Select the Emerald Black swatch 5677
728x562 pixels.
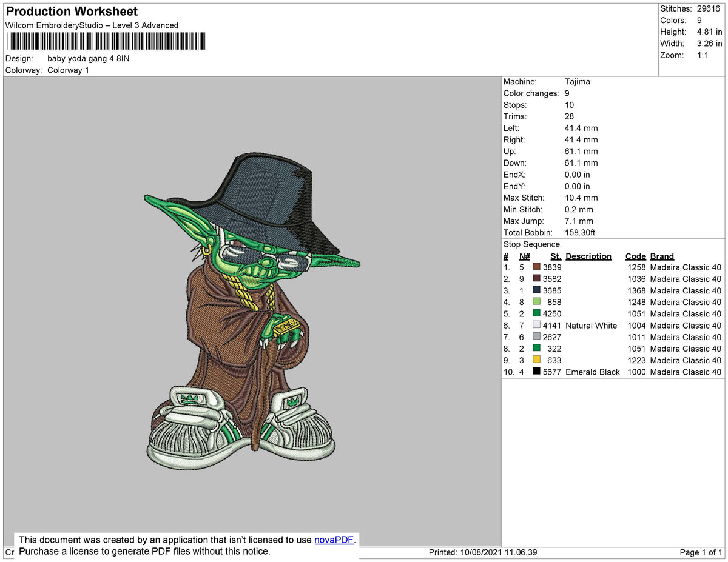[536, 372]
